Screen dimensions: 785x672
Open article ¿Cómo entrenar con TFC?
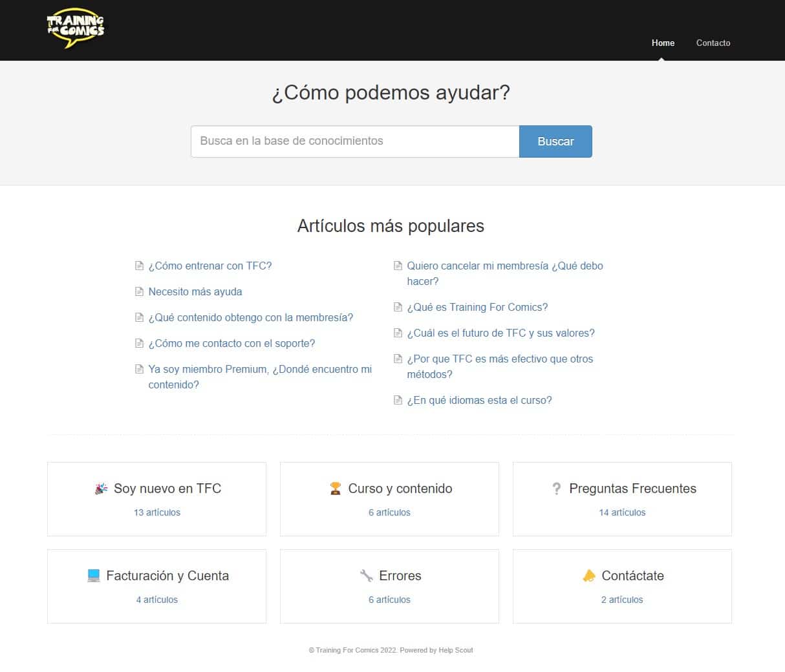(210, 266)
